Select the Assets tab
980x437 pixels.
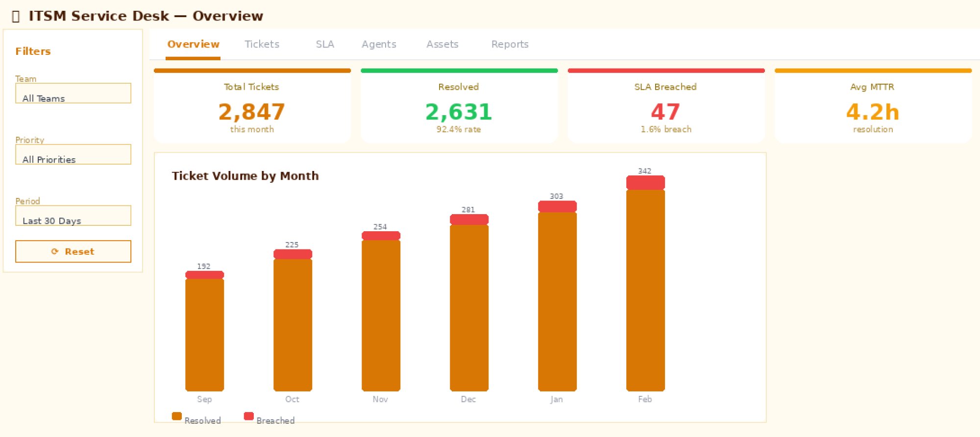[442, 44]
